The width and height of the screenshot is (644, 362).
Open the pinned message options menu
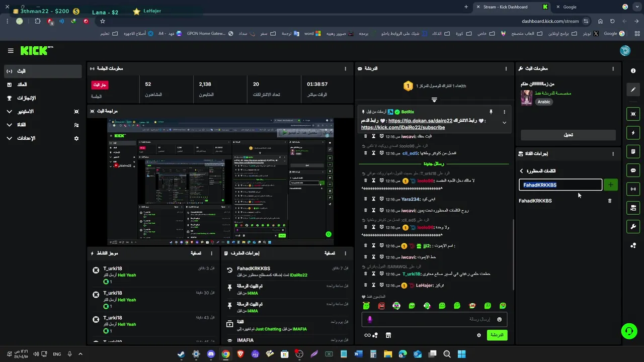(x=504, y=112)
